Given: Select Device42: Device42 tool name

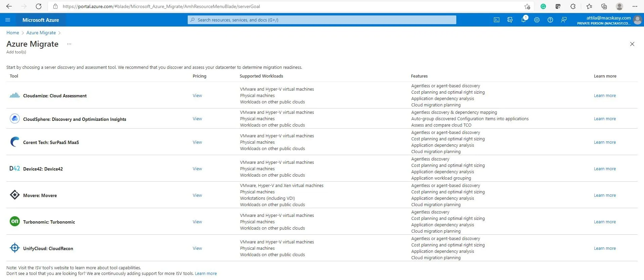Looking at the screenshot, I should click(43, 169).
